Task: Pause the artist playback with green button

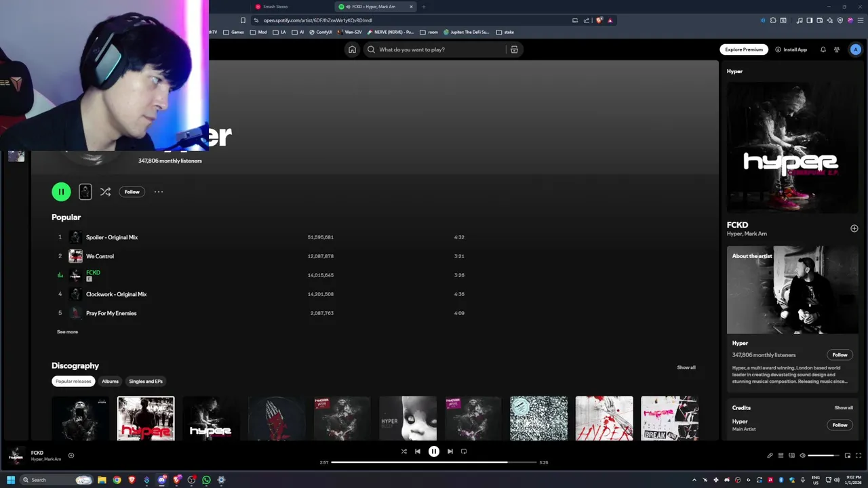Action: 61,192
